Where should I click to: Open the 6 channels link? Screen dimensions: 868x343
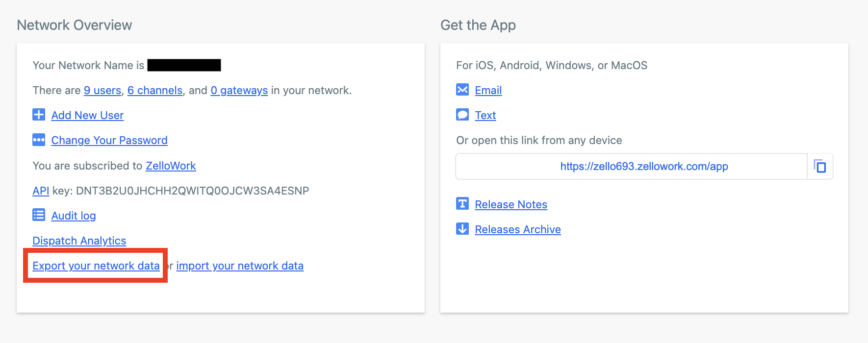[x=154, y=90]
